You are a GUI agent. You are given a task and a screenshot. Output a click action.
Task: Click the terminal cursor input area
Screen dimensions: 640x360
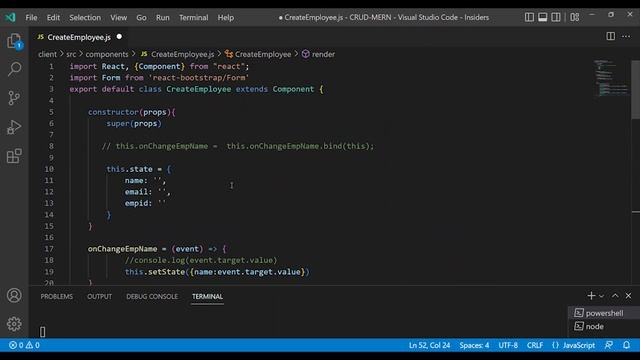click(42, 331)
